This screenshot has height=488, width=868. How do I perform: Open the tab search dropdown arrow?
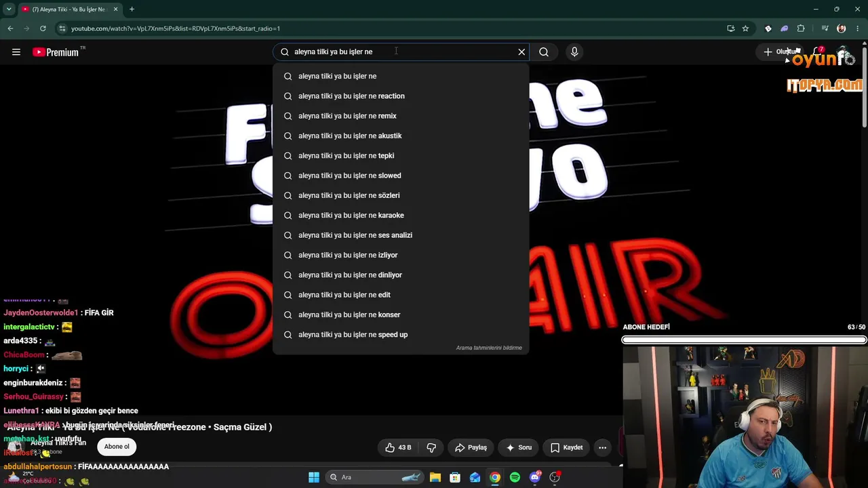click(9, 9)
